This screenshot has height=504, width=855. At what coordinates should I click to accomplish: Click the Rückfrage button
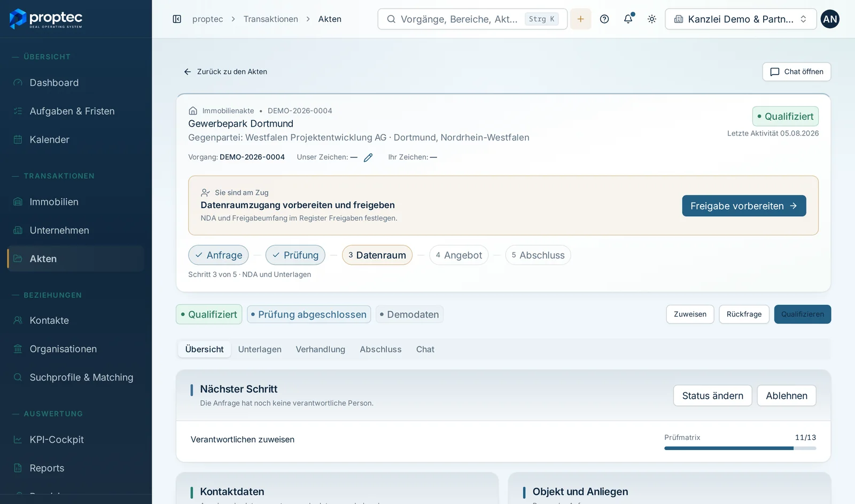click(x=744, y=314)
